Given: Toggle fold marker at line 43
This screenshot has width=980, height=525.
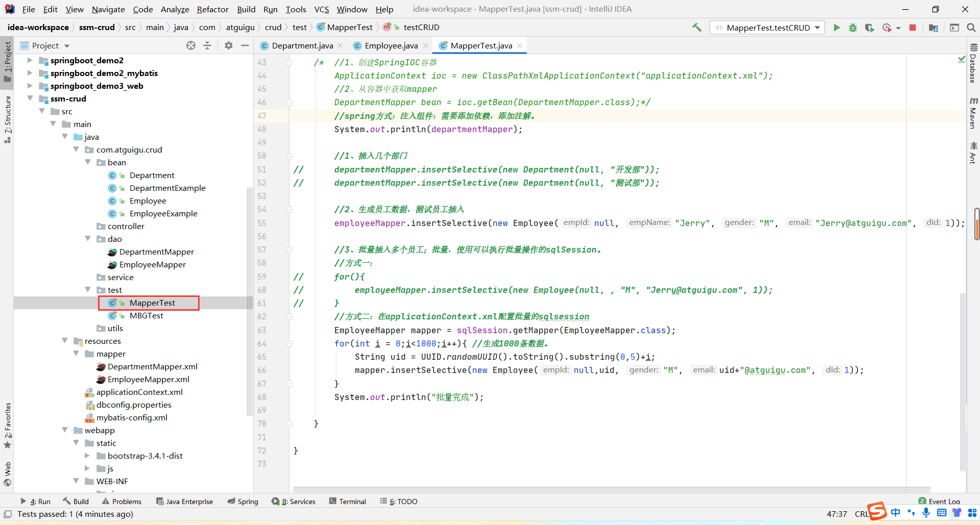Looking at the screenshot, I should [289, 62].
